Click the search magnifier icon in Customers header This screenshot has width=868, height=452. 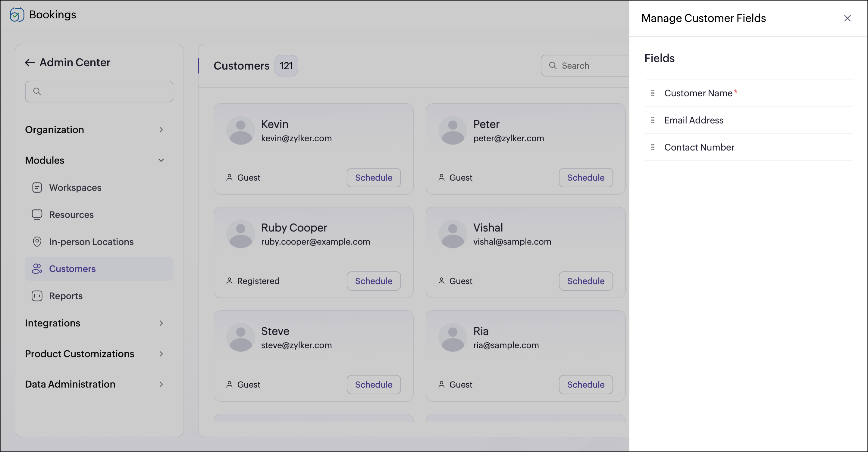tap(553, 65)
